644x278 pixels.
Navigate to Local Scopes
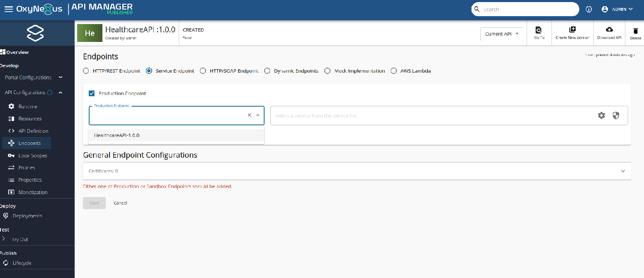(33, 156)
